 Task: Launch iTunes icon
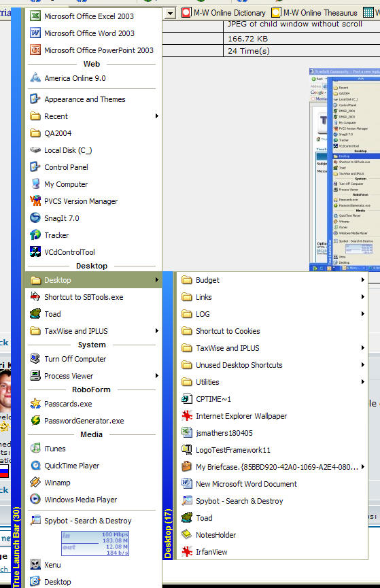point(35,449)
